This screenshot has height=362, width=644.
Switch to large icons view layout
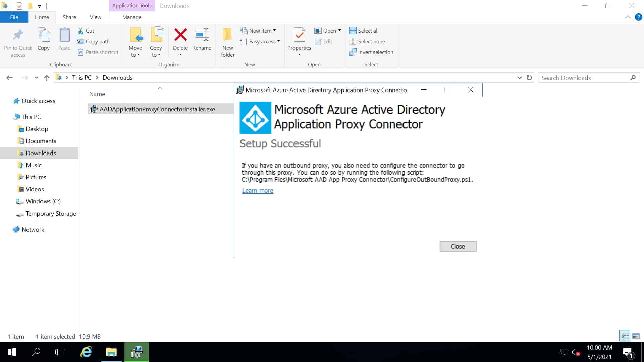click(636, 336)
